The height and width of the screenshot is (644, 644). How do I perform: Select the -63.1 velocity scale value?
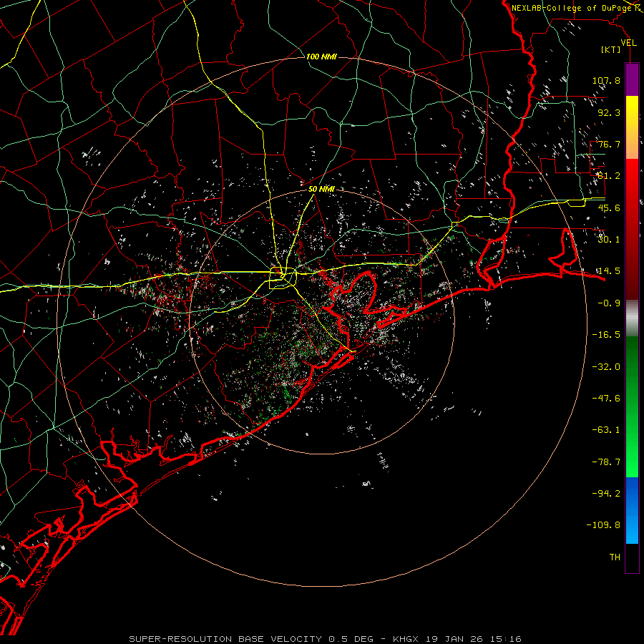[606, 430]
